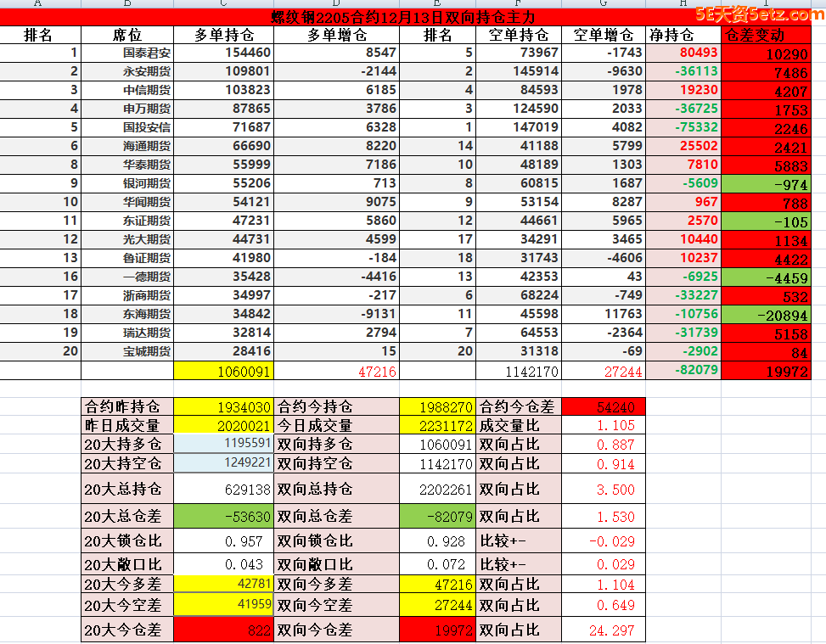
Task: Click the 合约昨持仓 label cell
Action: pos(127,406)
